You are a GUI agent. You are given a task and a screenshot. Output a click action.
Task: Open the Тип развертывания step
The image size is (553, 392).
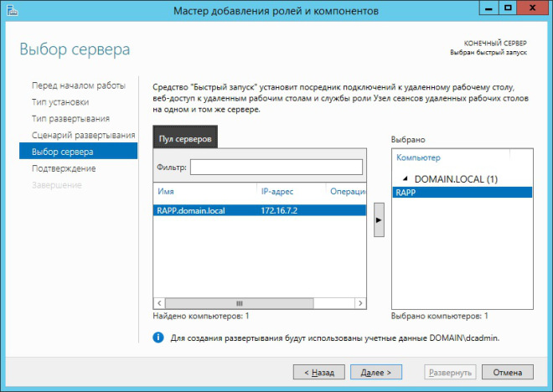tap(70, 118)
